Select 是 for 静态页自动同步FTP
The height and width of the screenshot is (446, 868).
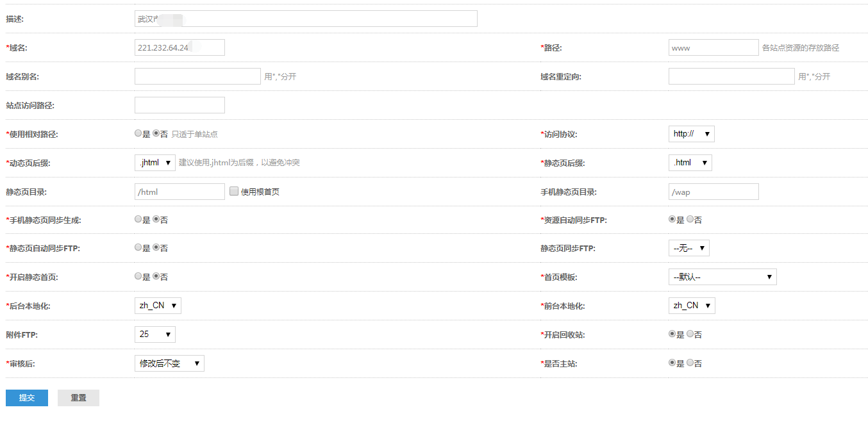point(138,247)
